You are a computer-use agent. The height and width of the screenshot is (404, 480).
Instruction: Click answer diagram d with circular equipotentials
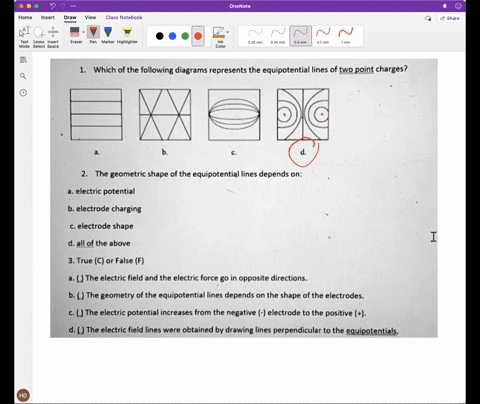pyautogui.click(x=303, y=114)
